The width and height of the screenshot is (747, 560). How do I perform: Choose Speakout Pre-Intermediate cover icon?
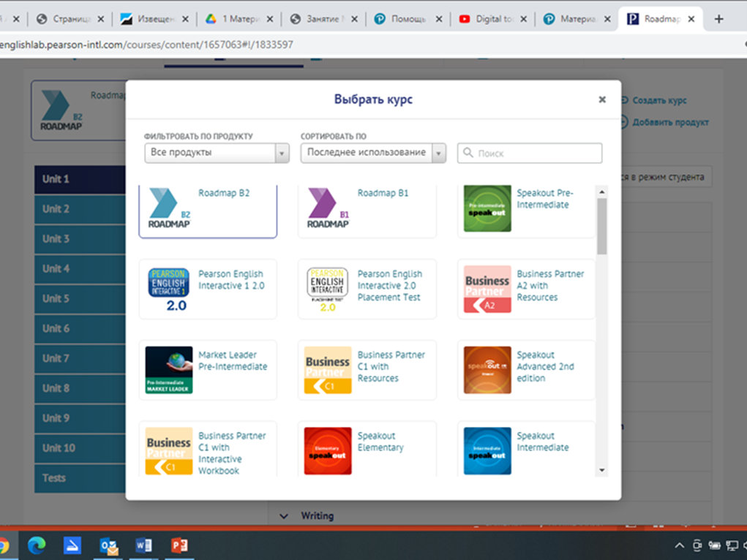point(487,208)
